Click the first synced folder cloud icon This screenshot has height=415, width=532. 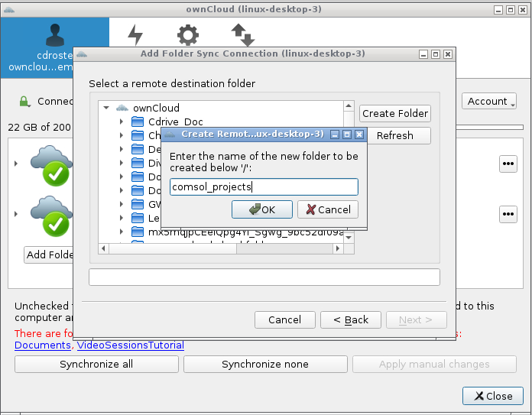51,165
